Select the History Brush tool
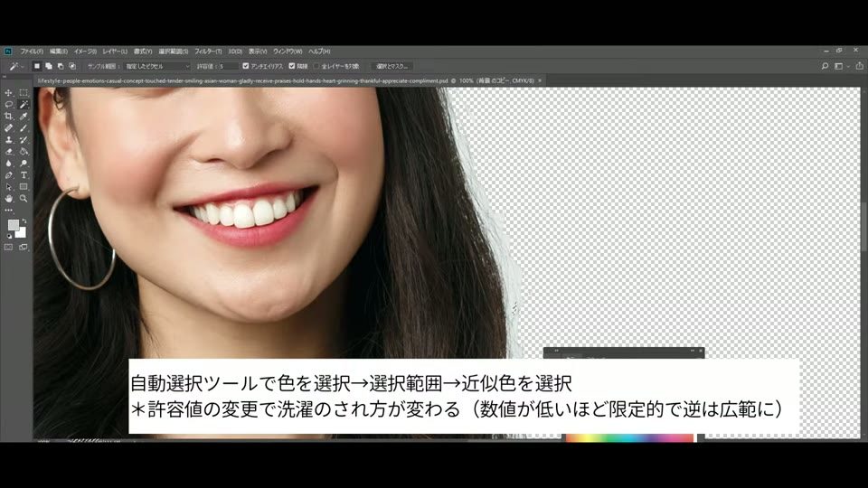The image size is (868, 488). (24, 140)
